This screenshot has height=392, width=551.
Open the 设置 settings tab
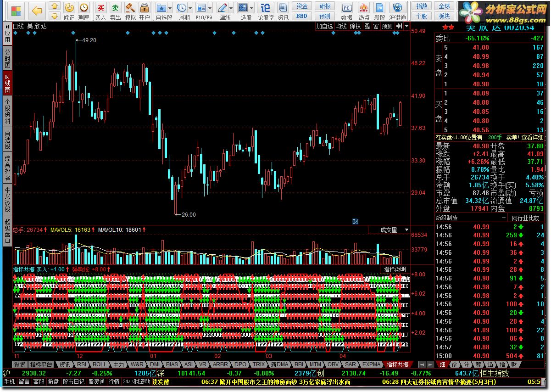pyautogui.click(x=20, y=364)
